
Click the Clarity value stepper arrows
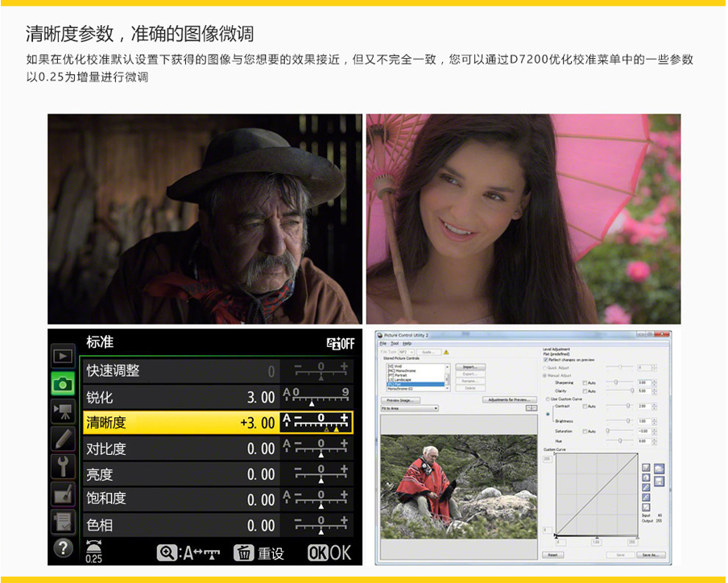coord(654,391)
